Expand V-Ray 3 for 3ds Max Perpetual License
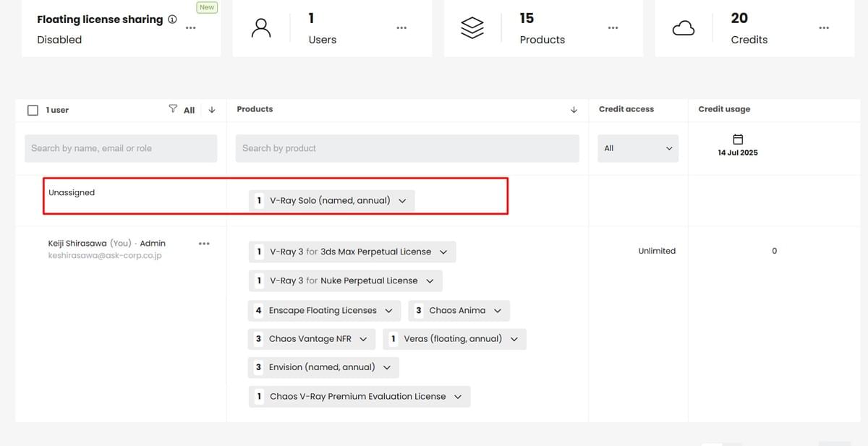The height and width of the screenshot is (446, 868). point(443,252)
